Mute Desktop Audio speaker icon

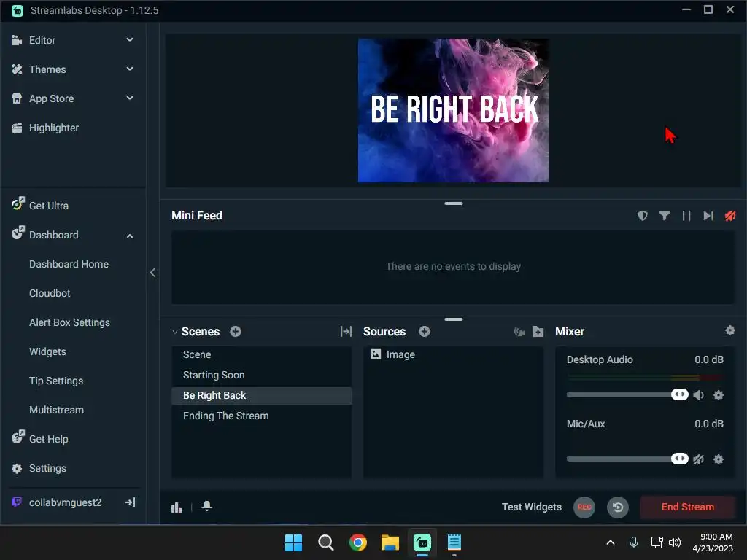coord(698,394)
